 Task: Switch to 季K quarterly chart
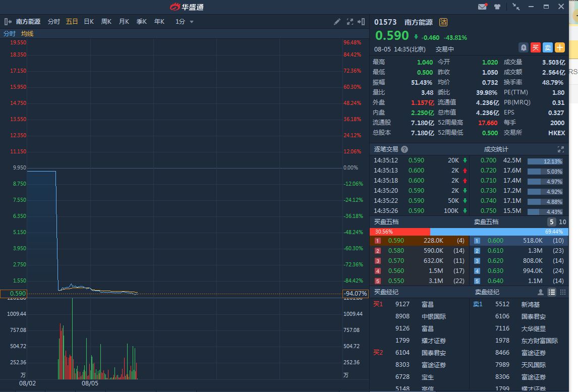(142, 22)
